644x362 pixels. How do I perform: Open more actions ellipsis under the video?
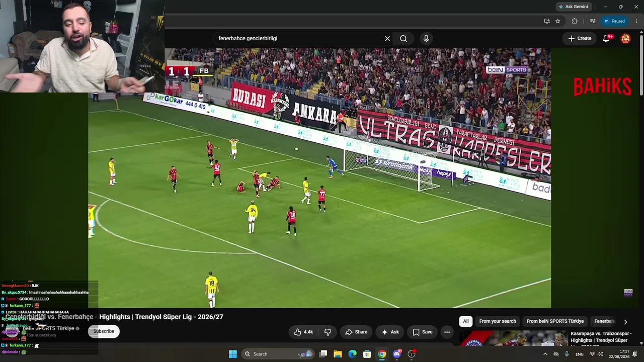[x=447, y=332]
